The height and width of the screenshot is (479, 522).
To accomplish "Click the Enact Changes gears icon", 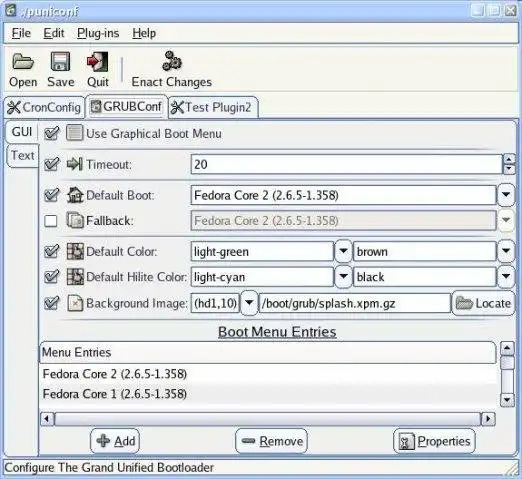I will pyautogui.click(x=172, y=61).
